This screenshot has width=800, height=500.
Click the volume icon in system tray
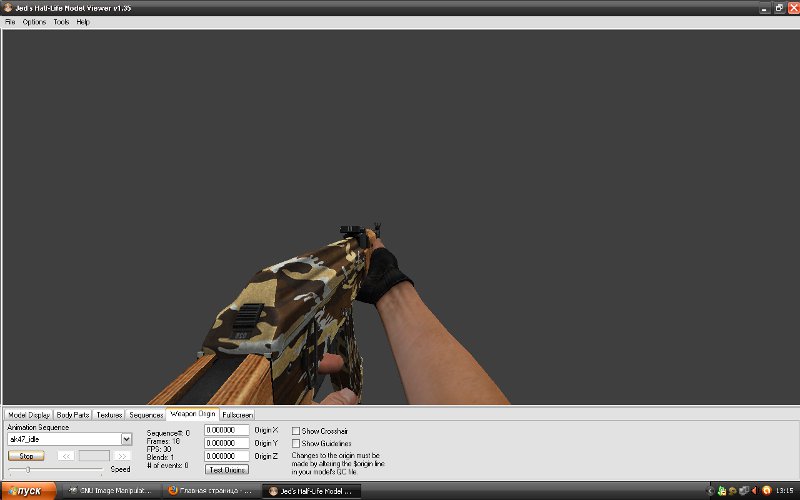pyautogui.click(x=755, y=491)
